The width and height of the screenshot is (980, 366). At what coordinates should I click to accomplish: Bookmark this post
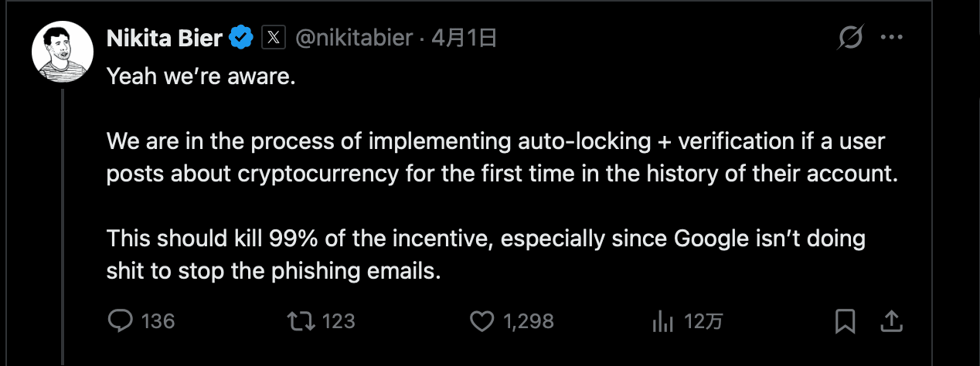[x=845, y=320]
